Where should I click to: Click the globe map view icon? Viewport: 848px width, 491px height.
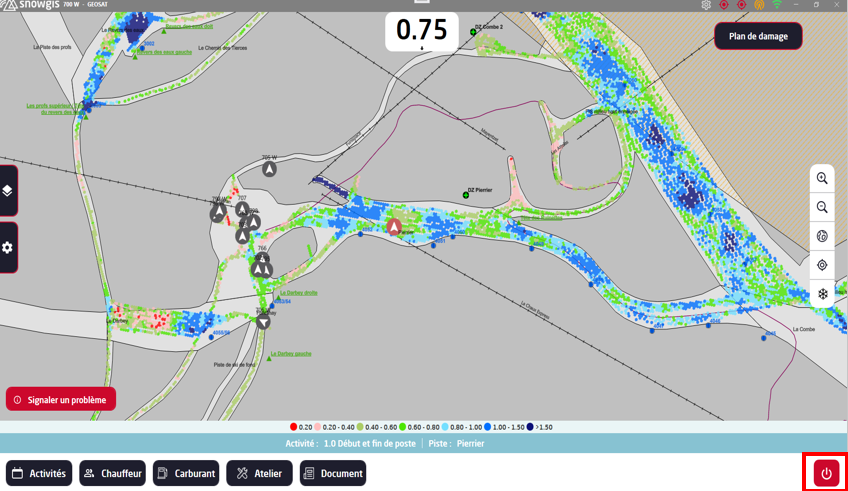coord(822,237)
